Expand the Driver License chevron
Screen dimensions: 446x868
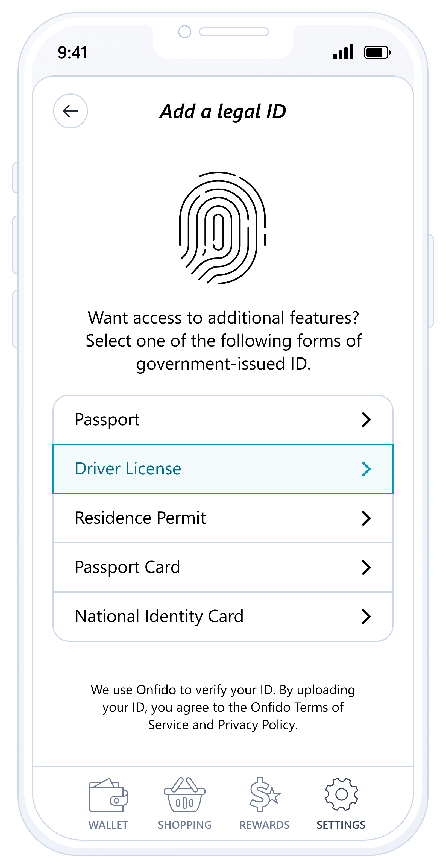pyautogui.click(x=366, y=469)
